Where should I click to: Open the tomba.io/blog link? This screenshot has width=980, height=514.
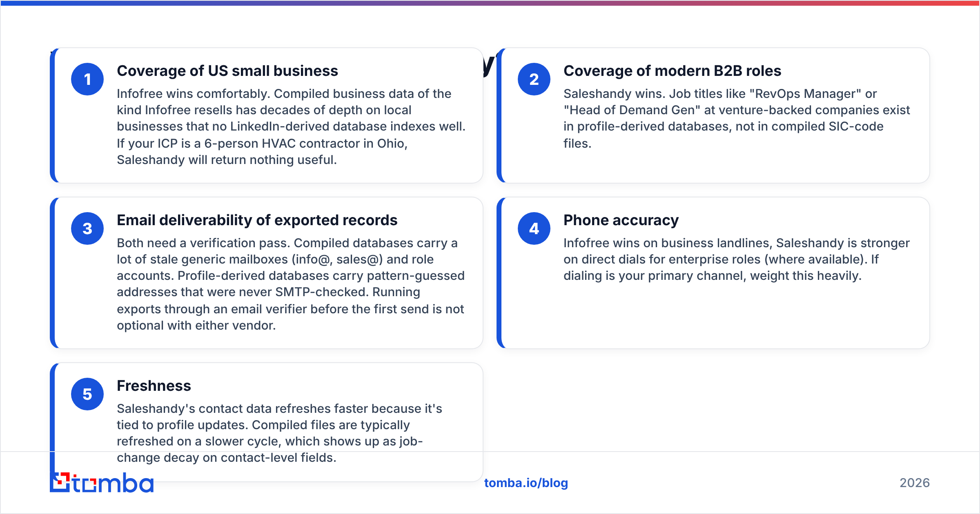pos(526,483)
